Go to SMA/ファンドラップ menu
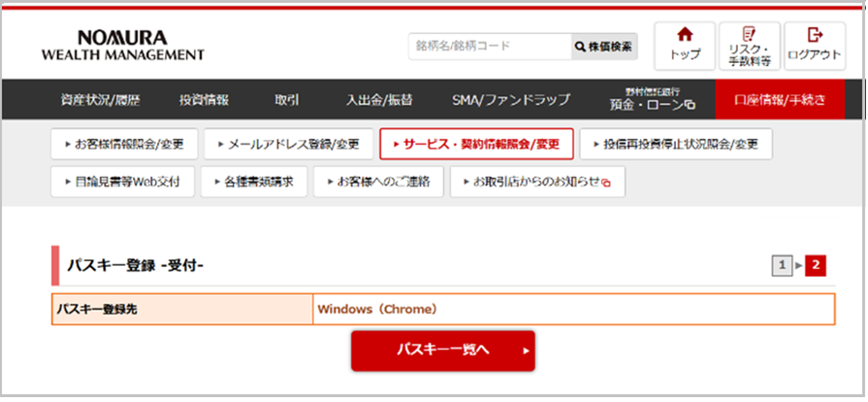Screen dimensions: 868x402 tap(510, 100)
